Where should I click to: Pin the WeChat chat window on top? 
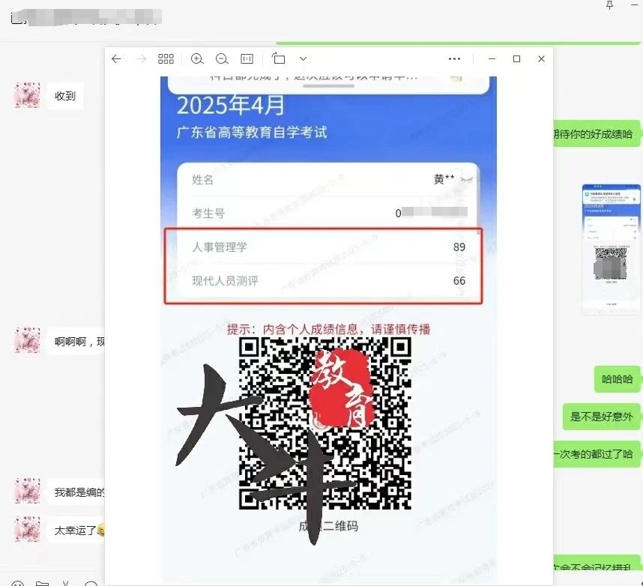(x=610, y=5)
